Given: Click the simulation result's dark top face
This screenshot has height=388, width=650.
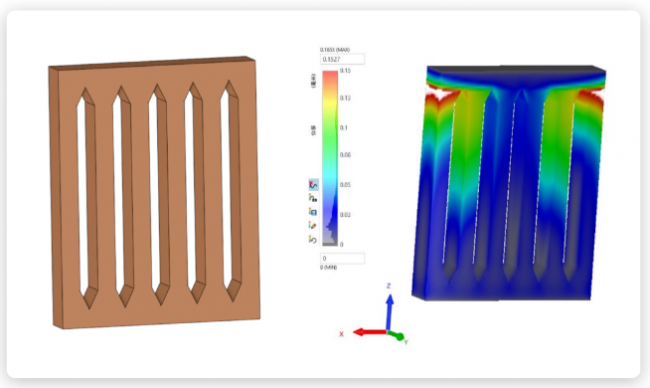Looking at the screenshot, I should tap(516, 68).
